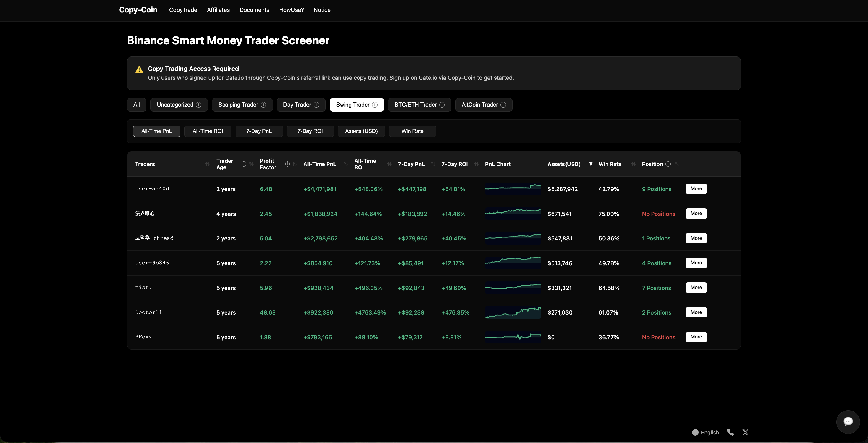Sort by Trader Age column arrows
This screenshot has width=868, height=443.
pos(251,164)
